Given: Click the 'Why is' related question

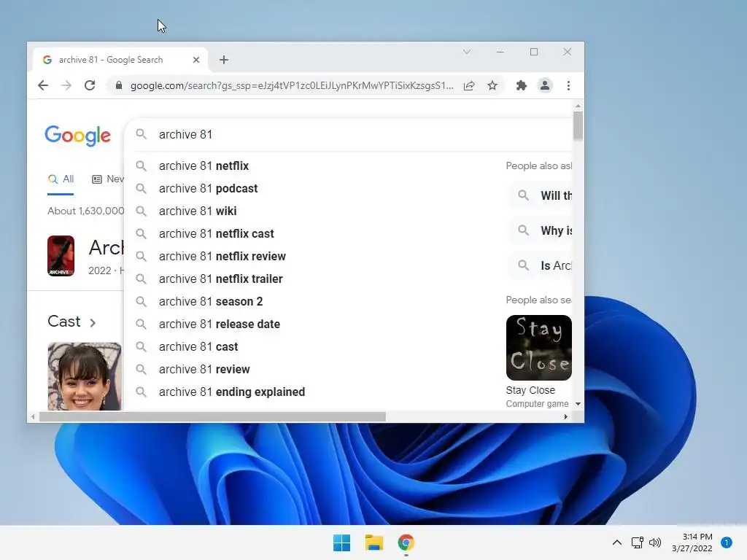Looking at the screenshot, I should pos(540,231).
